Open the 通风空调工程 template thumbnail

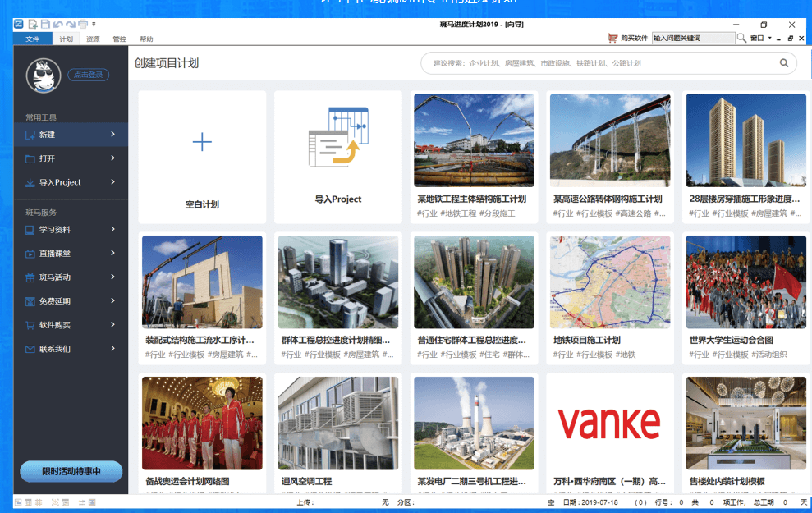pos(338,424)
